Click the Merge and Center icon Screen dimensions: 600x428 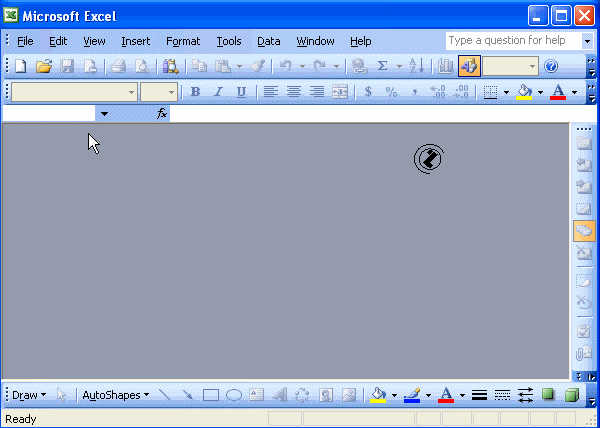click(x=340, y=92)
